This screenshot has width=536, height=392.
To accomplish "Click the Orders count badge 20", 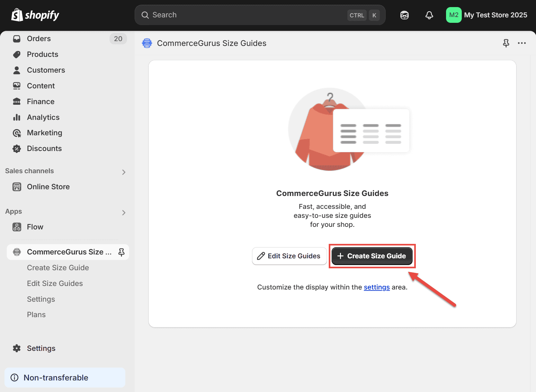I will [118, 39].
